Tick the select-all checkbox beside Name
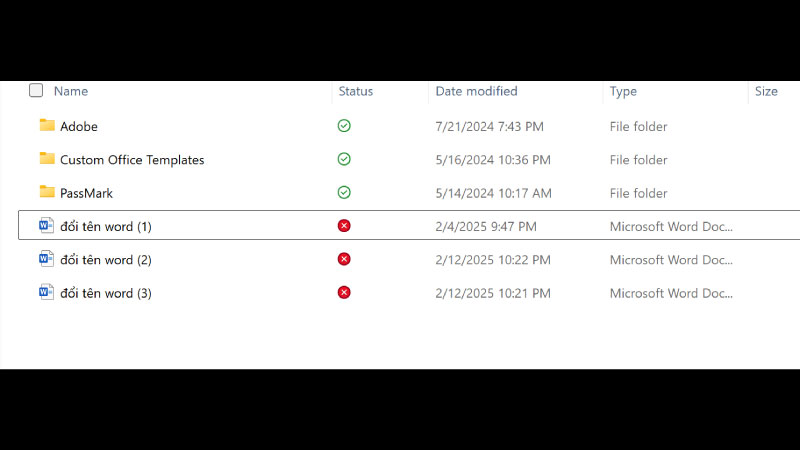800x450 pixels. [36, 90]
